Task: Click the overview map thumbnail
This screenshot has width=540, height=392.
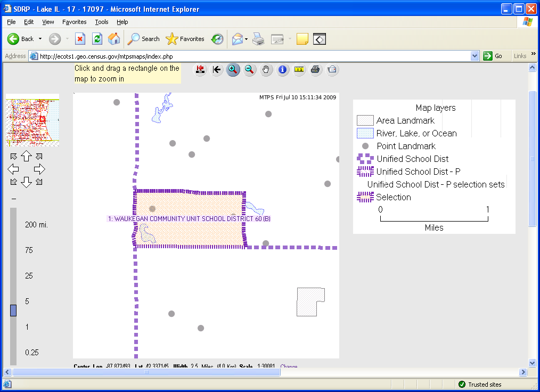Action: click(x=32, y=120)
